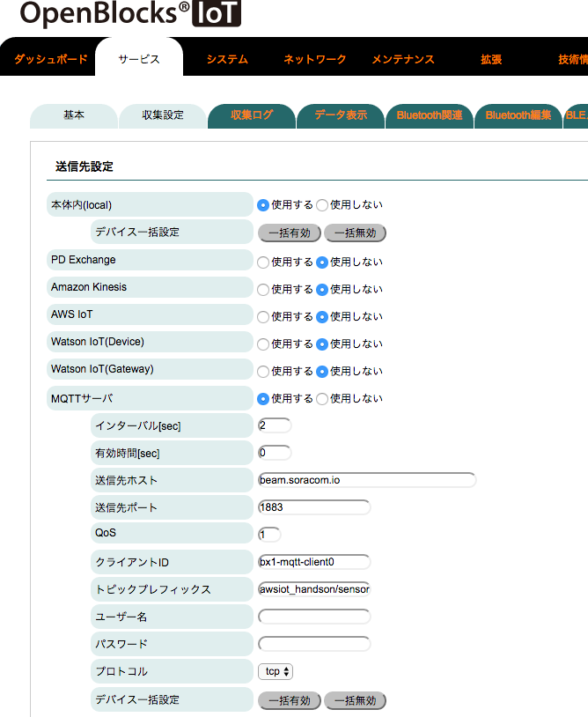Open the ダッシュボード main tab

pyautogui.click(x=51, y=59)
